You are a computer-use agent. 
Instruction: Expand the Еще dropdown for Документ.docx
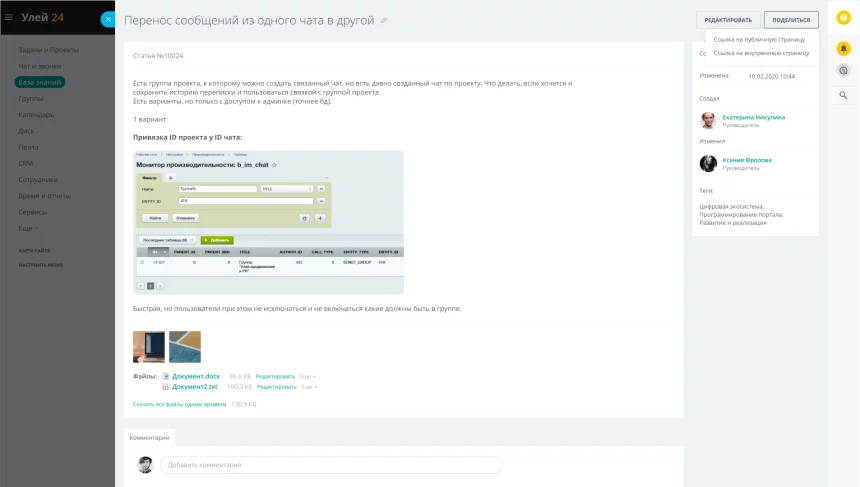308,376
